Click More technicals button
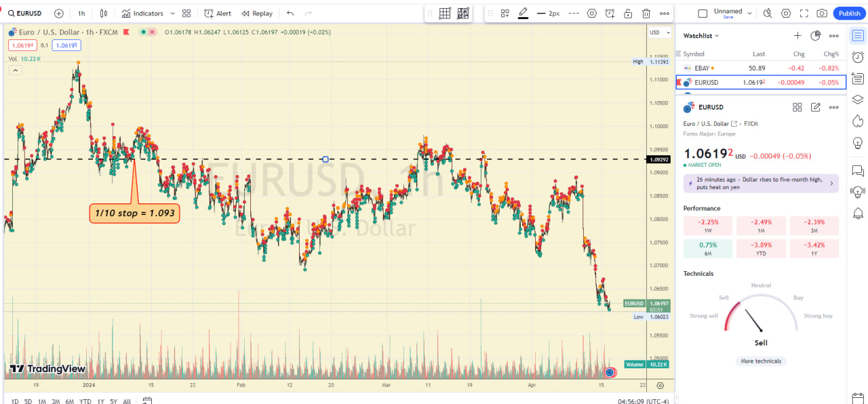This screenshot has height=404, width=868. tap(761, 361)
